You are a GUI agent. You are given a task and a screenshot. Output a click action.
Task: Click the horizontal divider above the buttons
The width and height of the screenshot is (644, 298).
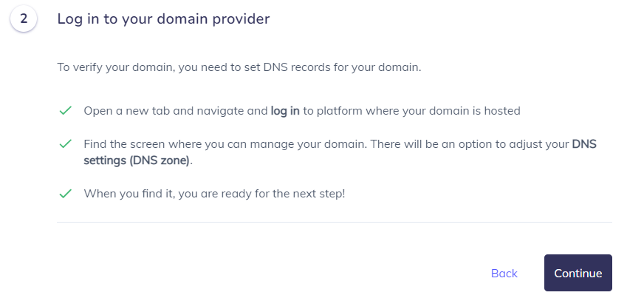(335, 223)
